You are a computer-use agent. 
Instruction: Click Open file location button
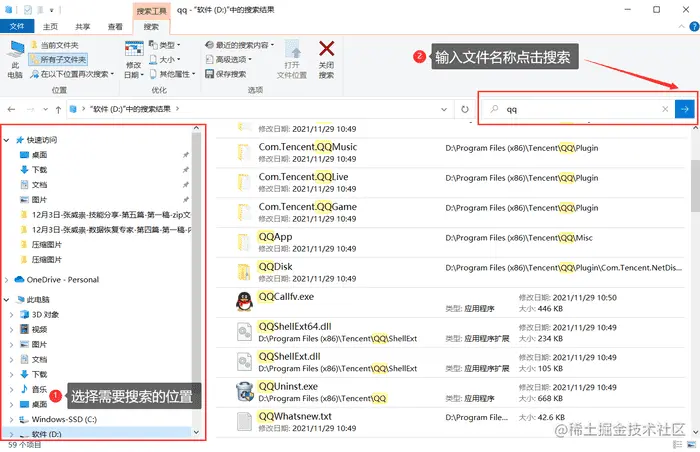point(292,60)
